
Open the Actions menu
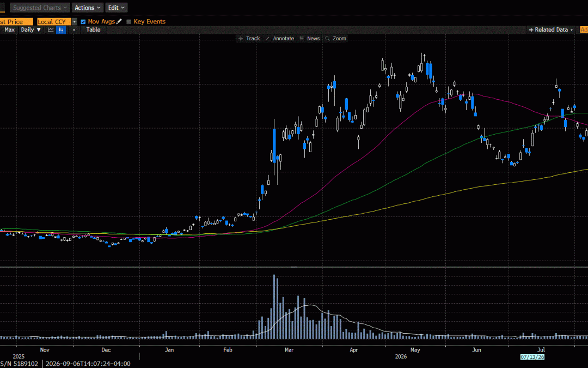(88, 8)
